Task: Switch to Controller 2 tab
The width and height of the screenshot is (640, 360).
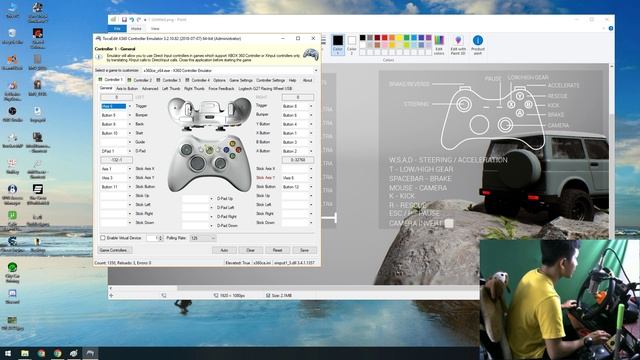Action: coord(140,80)
